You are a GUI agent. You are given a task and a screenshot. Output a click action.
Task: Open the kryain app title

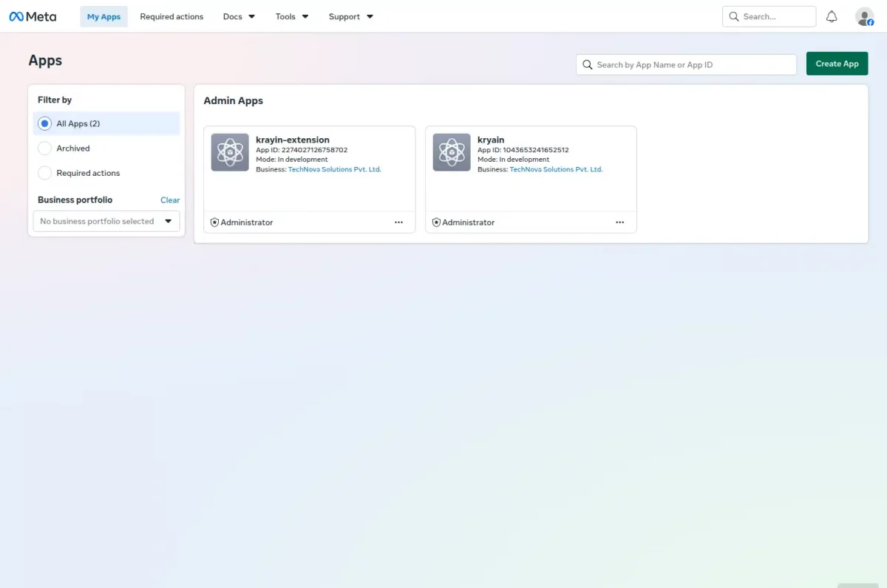click(x=491, y=140)
